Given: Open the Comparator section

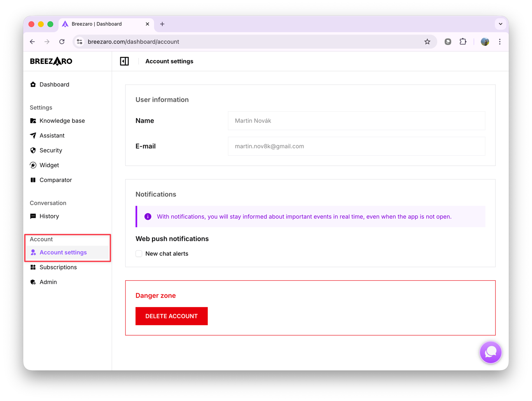Looking at the screenshot, I should point(55,180).
